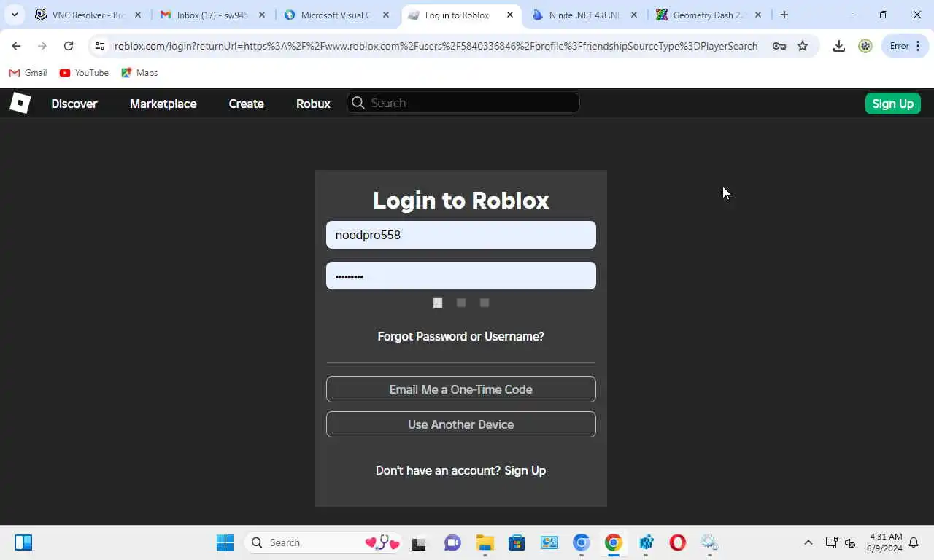Open the Control Panel taskbar icon
Viewport: 934px width, 560px height.
coord(549,542)
